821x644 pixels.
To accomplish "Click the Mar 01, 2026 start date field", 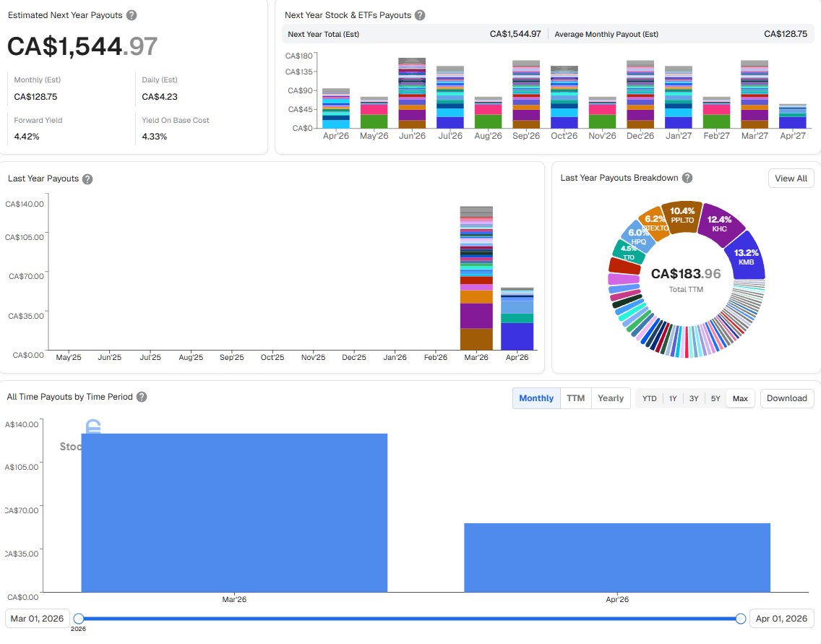I will [x=37, y=619].
